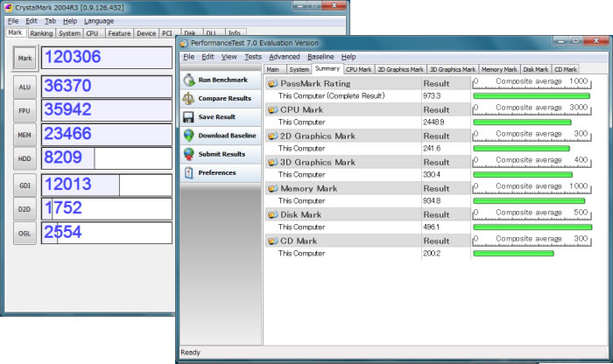Select the 2D Graphics Mark tab
Viewport: 613px width, 364px height.
[x=401, y=69]
